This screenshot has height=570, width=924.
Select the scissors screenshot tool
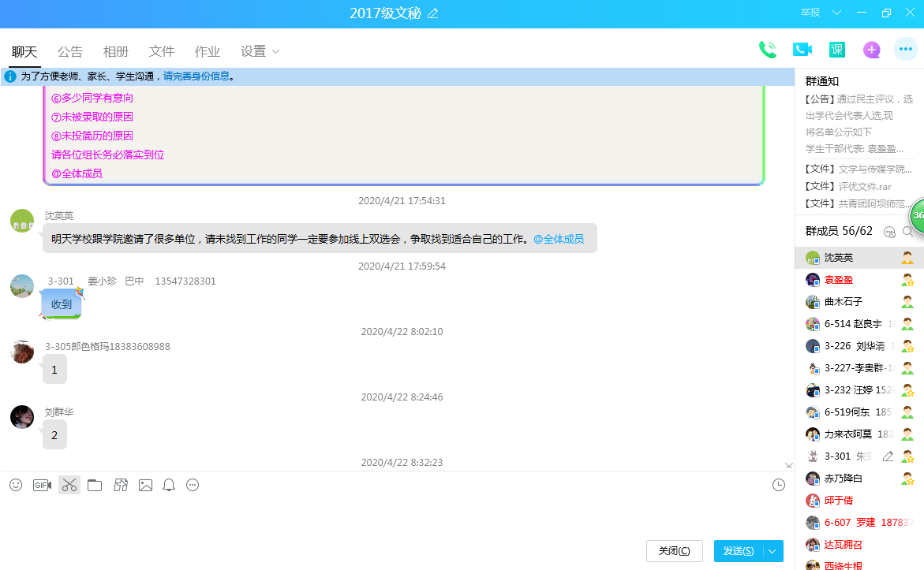click(x=69, y=485)
